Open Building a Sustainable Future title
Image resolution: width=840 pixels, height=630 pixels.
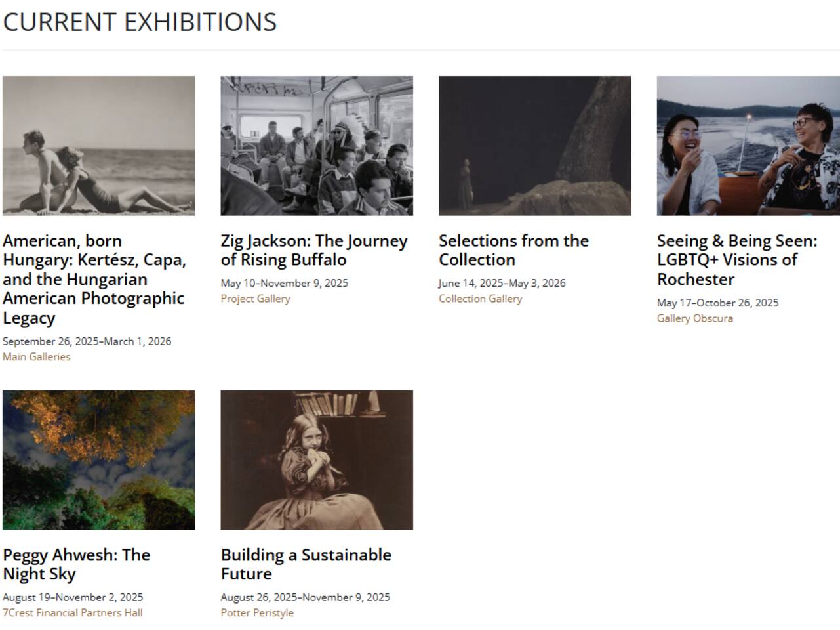click(x=306, y=564)
